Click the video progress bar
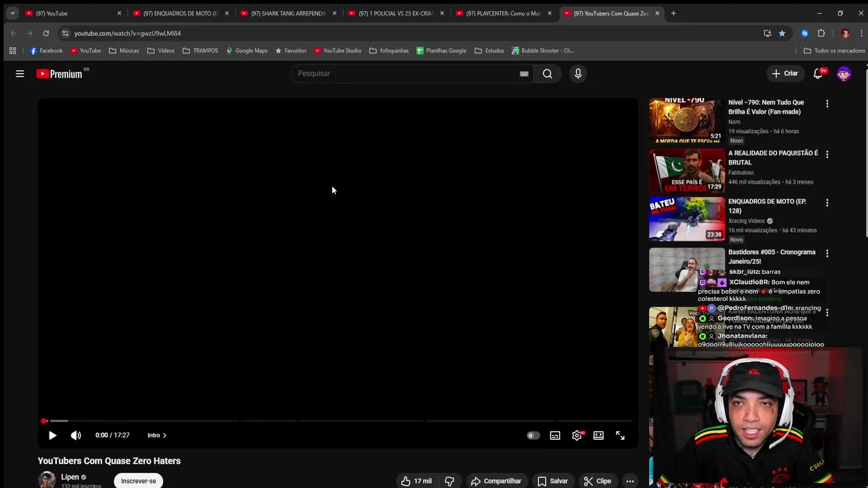The width and height of the screenshot is (868, 488). coord(338,421)
